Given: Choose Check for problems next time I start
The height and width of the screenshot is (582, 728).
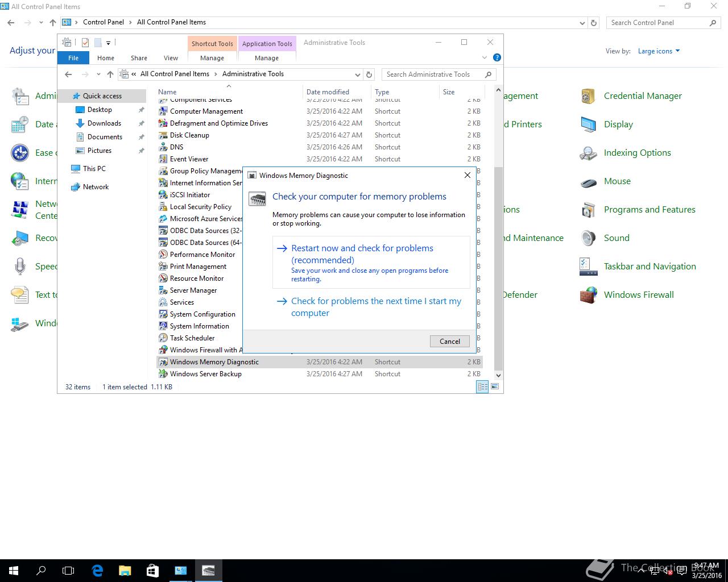Looking at the screenshot, I should [371, 307].
